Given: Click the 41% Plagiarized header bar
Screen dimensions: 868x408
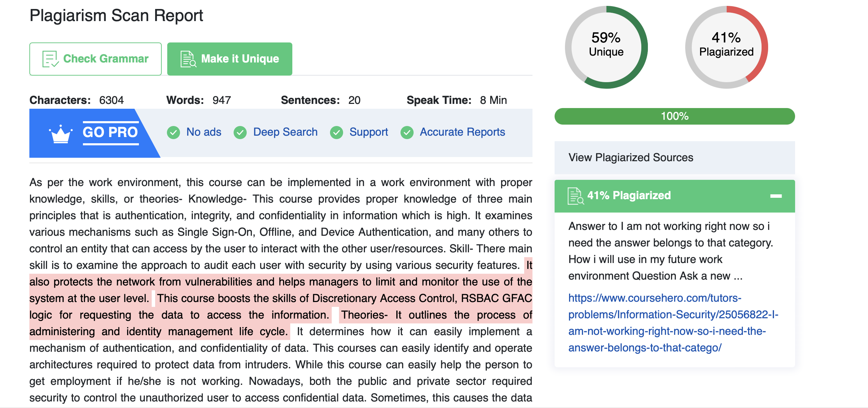Looking at the screenshot, I should click(x=674, y=196).
